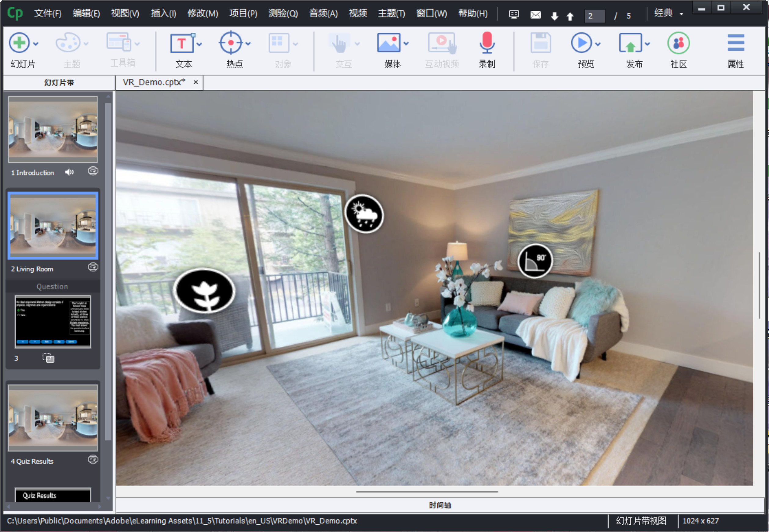Click the Properties (属性) panel icon

click(x=735, y=43)
